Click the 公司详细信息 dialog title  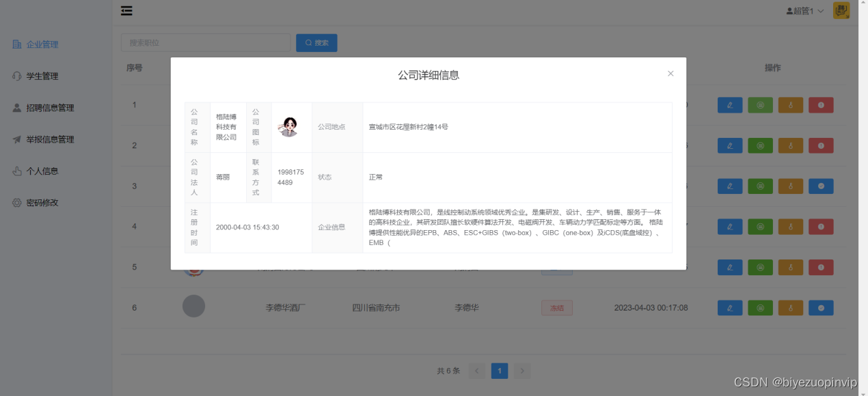pos(429,75)
